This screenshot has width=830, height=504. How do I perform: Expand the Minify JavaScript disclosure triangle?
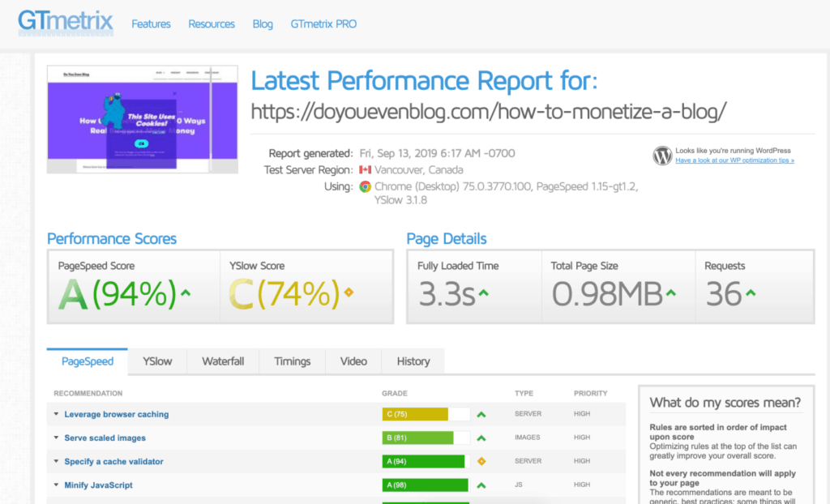pos(56,485)
